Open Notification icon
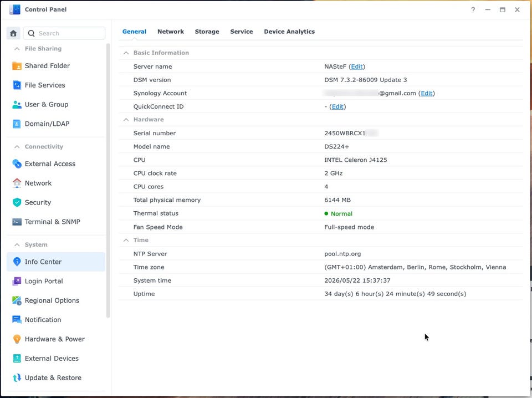Image resolution: width=532 pixels, height=398 pixels. tap(17, 320)
